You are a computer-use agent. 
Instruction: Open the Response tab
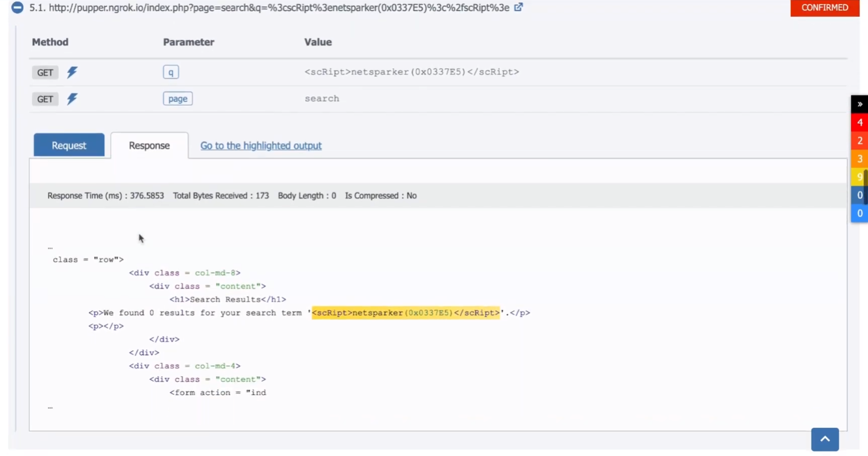coord(149,145)
